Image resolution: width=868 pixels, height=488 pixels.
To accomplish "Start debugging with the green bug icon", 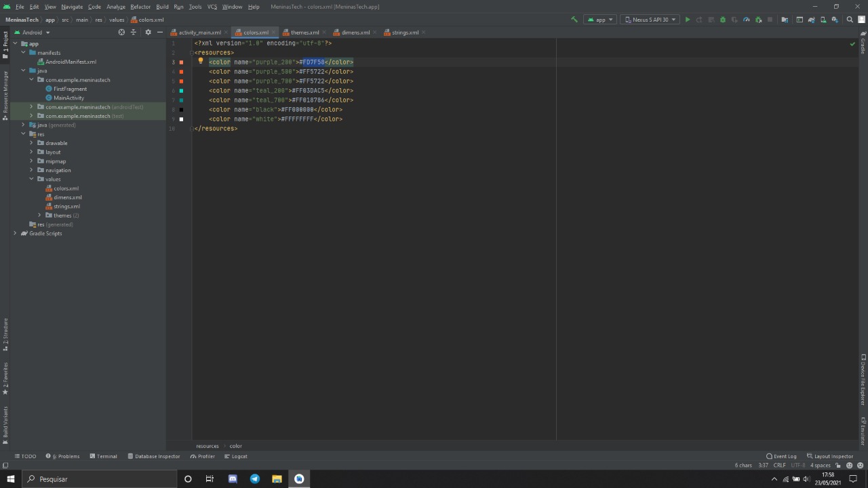I will click(x=723, y=20).
